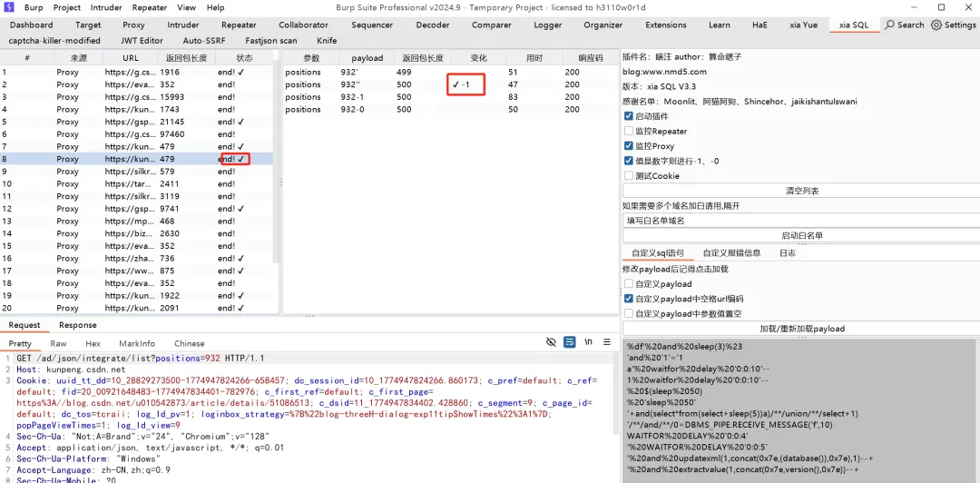The height and width of the screenshot is (483, 980).
Task: Select request row 20 with length 2091
Action: pyautogui.click(x=136, y=308)
